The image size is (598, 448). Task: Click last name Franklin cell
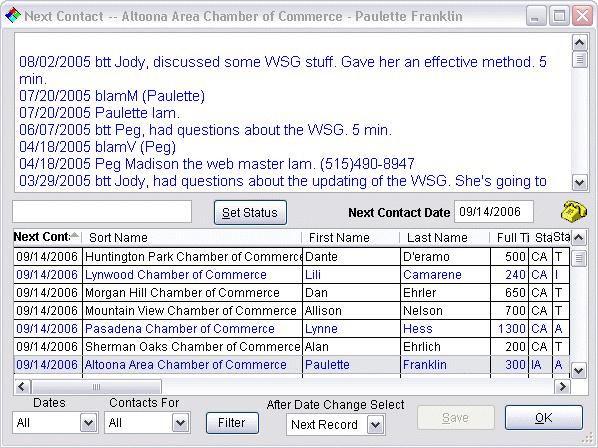pos(445,365)
